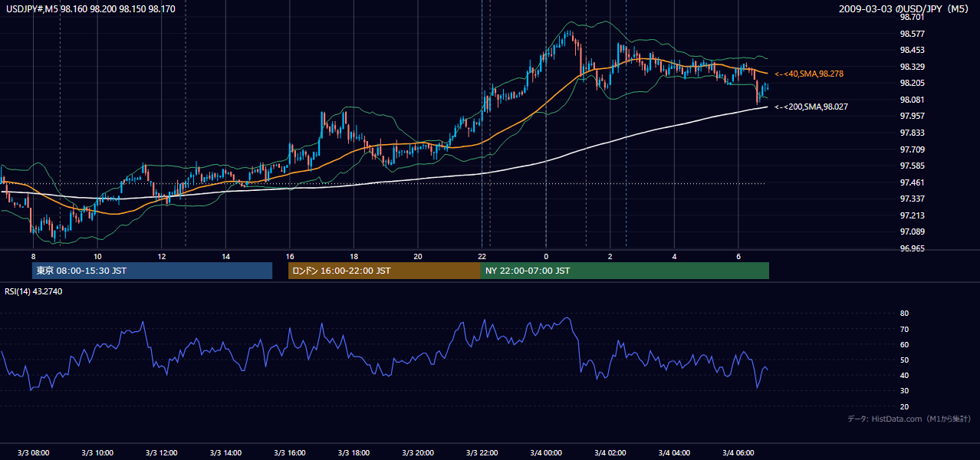980x460 pixels.
Task: Select the 3/3 18:00 time label
Action: [354, 452]
